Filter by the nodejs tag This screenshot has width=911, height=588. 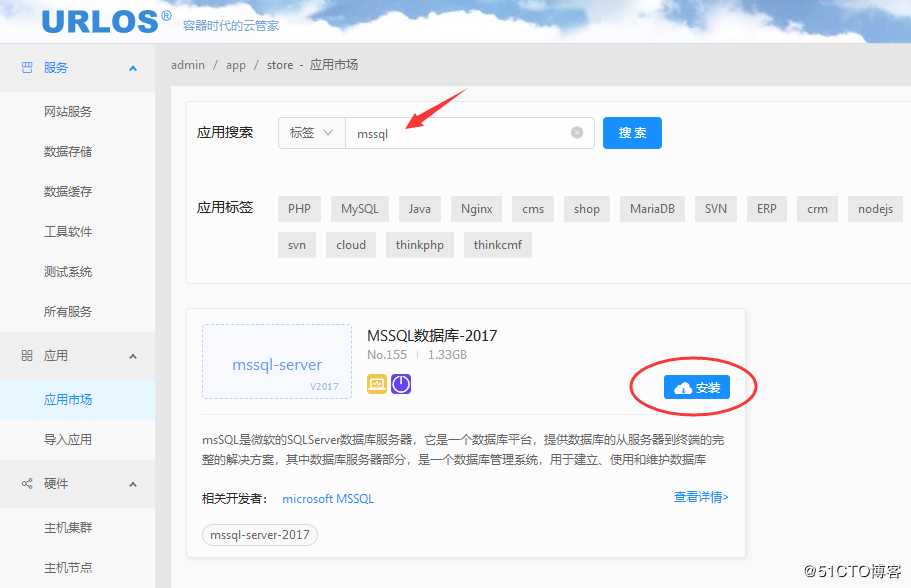pos(875,209)
